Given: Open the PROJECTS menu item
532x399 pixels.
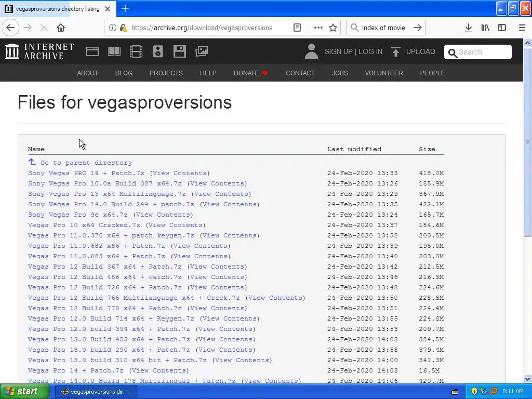Looking at the screenshot, I should [166, 73].
